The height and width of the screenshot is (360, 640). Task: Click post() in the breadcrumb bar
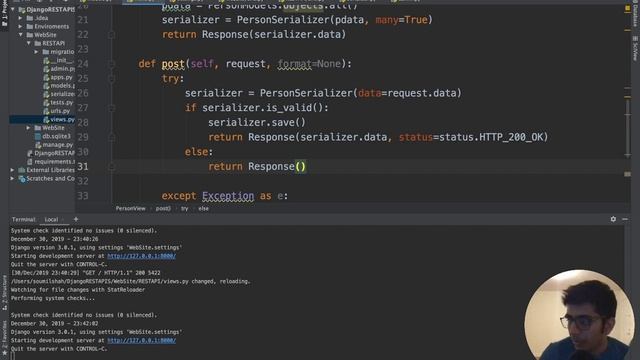pos(163,209)
